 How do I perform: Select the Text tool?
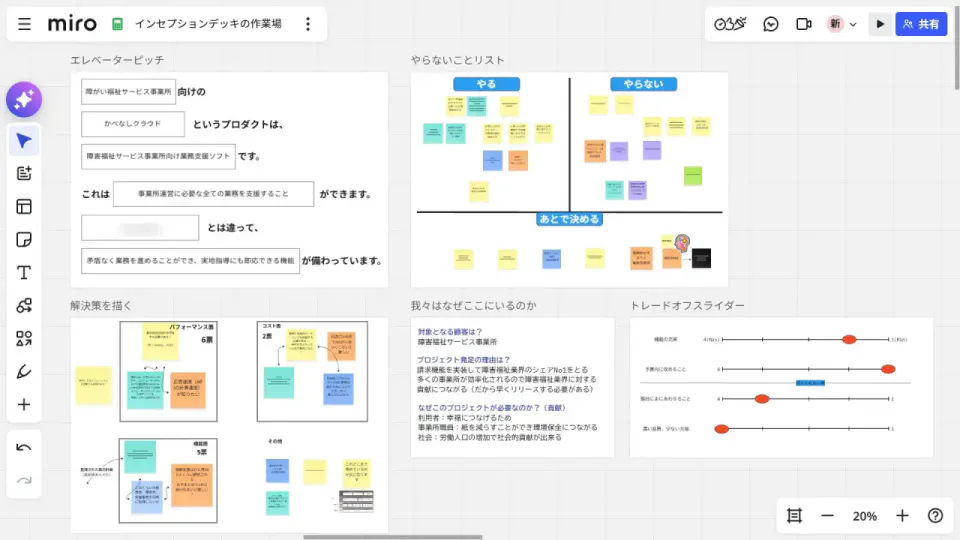tap(24, 272)
